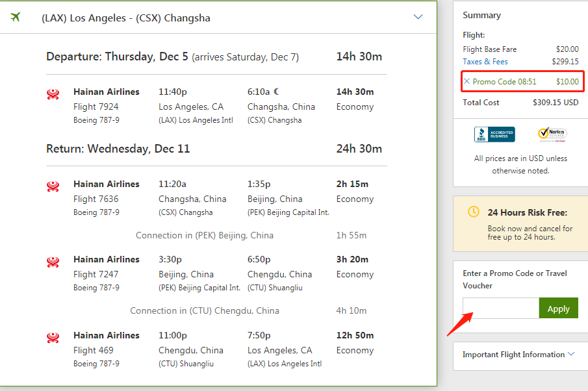
Task: Click the Norton Secured badge
Action: coord(552,134)
